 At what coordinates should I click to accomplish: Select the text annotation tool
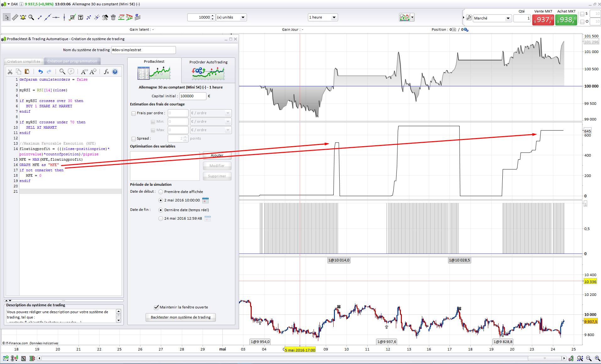coord(80,18)
